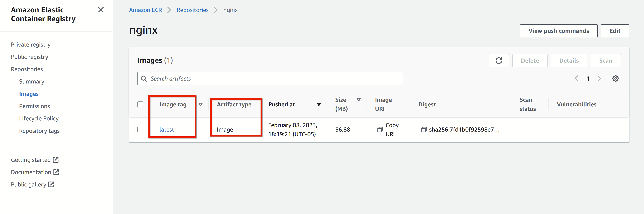
Task: Select all images with header checkbox
Action: coord(140,104)
